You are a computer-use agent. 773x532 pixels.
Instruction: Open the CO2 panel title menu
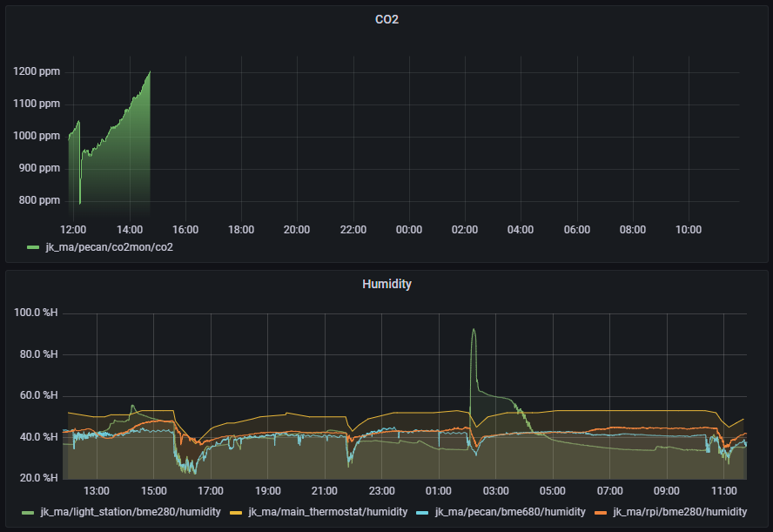pyautogui.click(x=387, y=19)
